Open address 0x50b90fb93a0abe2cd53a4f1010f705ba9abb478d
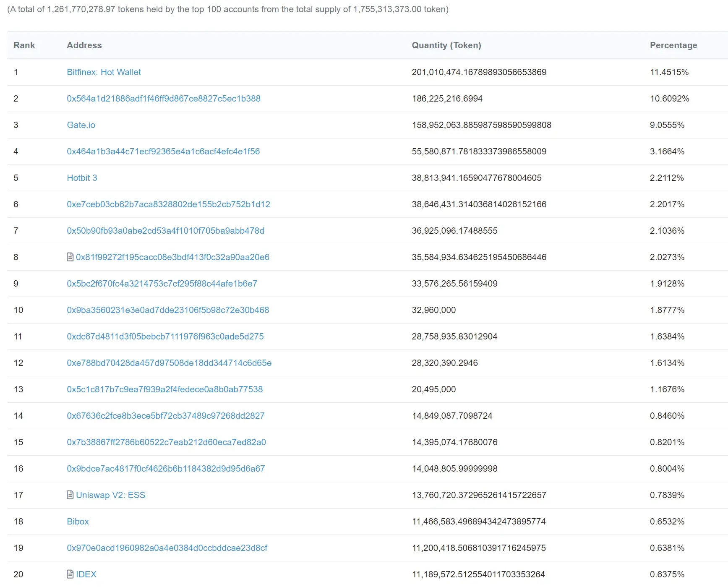Screen dimensions: 728x587 165,231
